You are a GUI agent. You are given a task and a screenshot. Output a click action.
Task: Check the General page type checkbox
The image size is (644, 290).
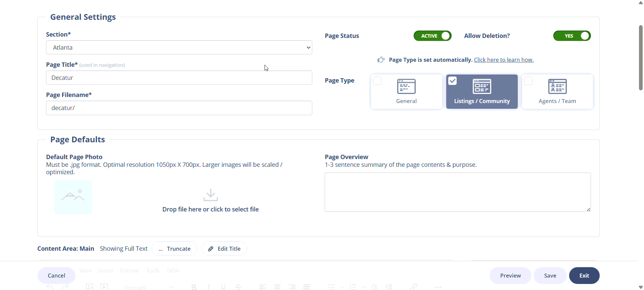tap(377, 81)
